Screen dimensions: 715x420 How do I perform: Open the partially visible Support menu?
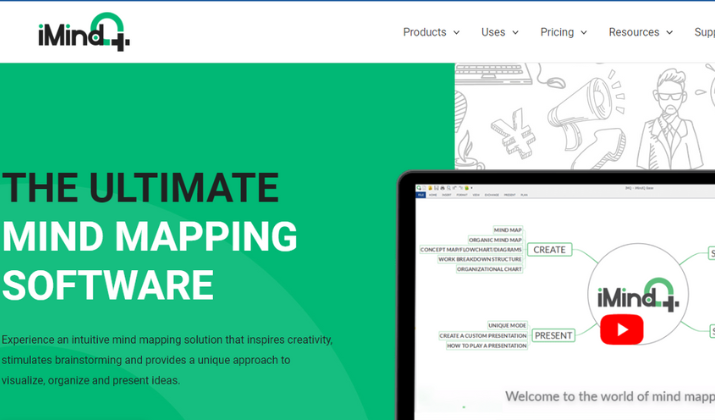[705, 32]
